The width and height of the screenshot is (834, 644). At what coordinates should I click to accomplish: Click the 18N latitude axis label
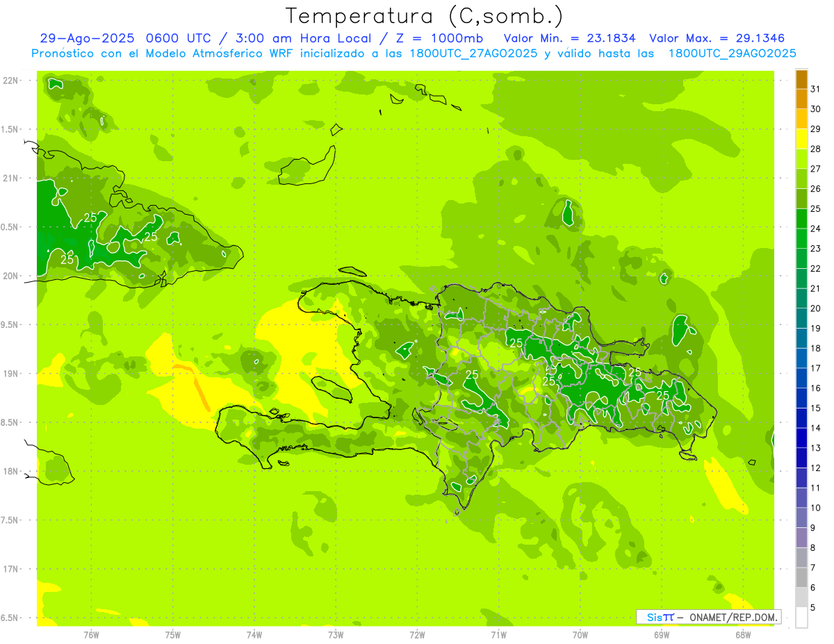[11, 471]
